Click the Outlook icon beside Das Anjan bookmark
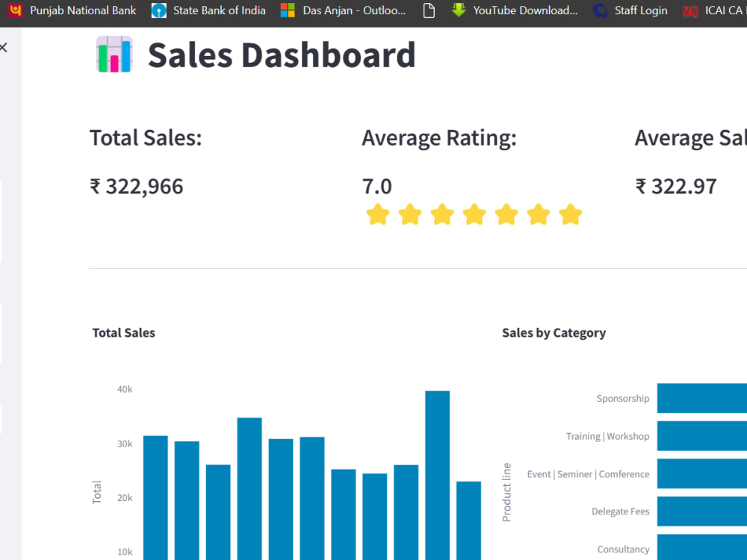 click(288, 10)
